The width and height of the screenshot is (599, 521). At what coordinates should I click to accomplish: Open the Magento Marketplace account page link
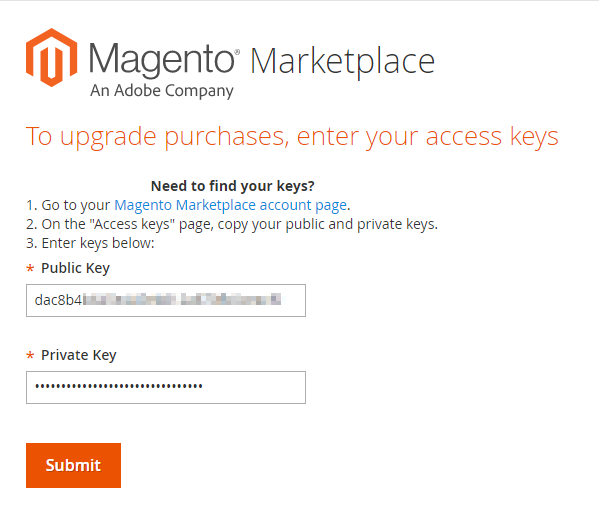click(x=231, y=205)
